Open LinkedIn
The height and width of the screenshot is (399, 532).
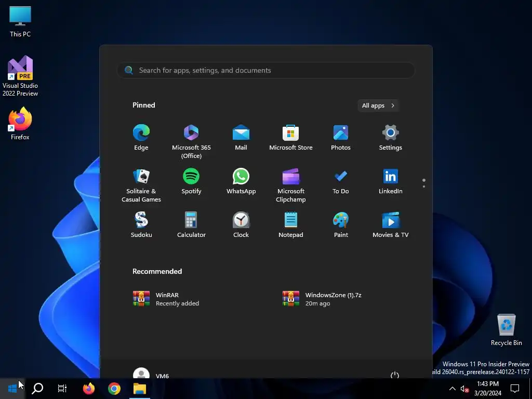(391, 181)
